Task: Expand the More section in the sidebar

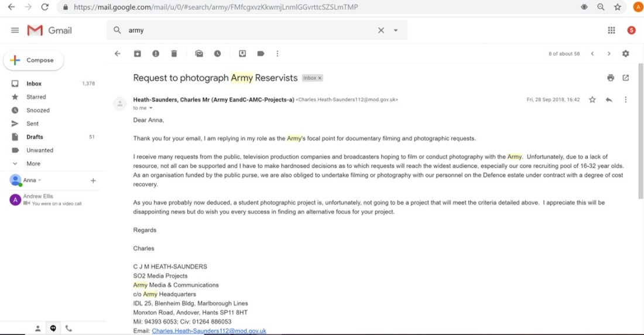Action: pyautogui.click(x=33, y=163)
